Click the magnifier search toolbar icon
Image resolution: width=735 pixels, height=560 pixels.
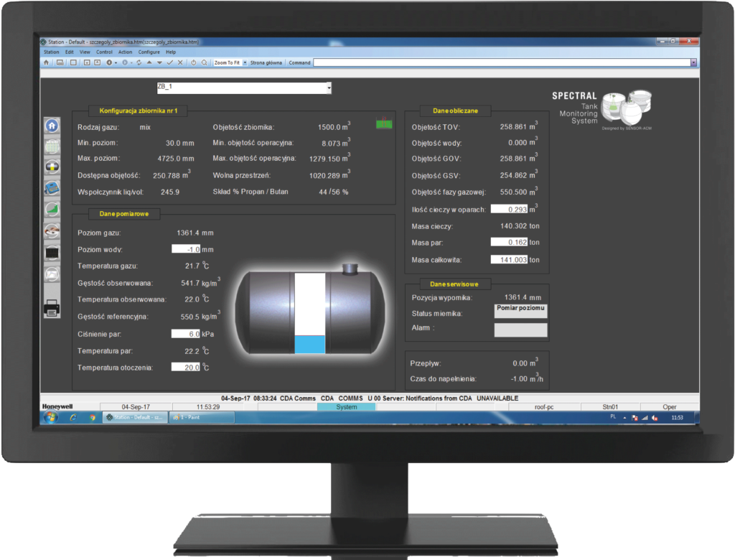205,62
